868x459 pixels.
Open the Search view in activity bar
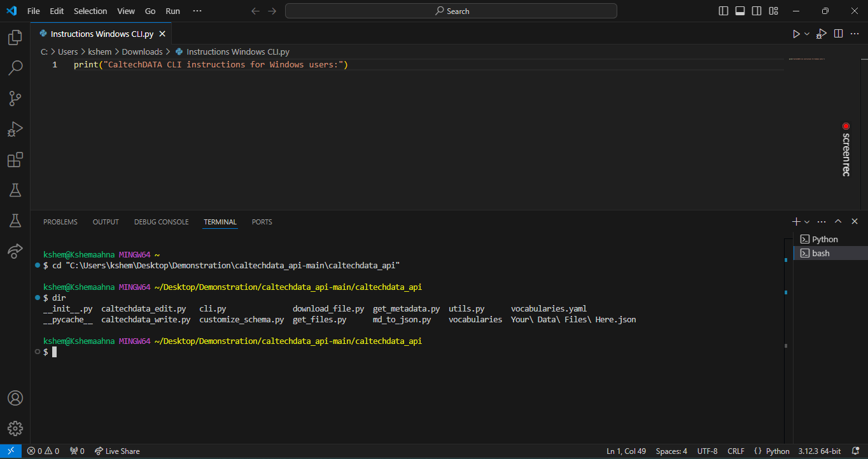[15, 67]
